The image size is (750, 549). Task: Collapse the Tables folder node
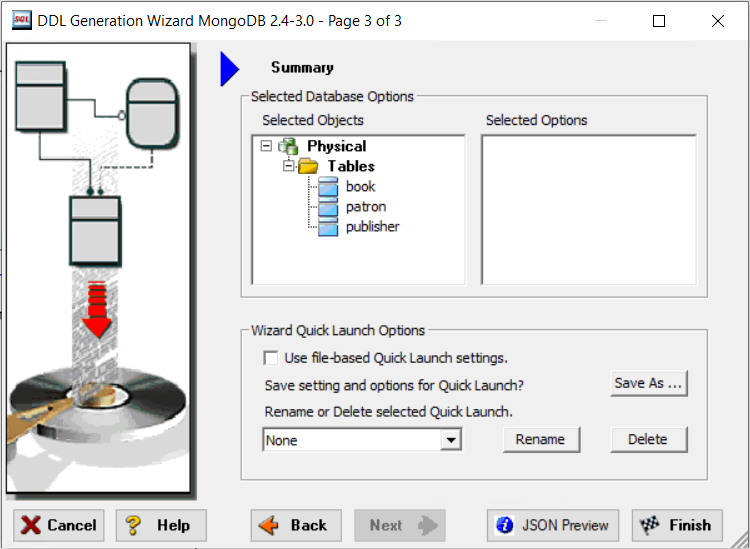pos(288,165)
